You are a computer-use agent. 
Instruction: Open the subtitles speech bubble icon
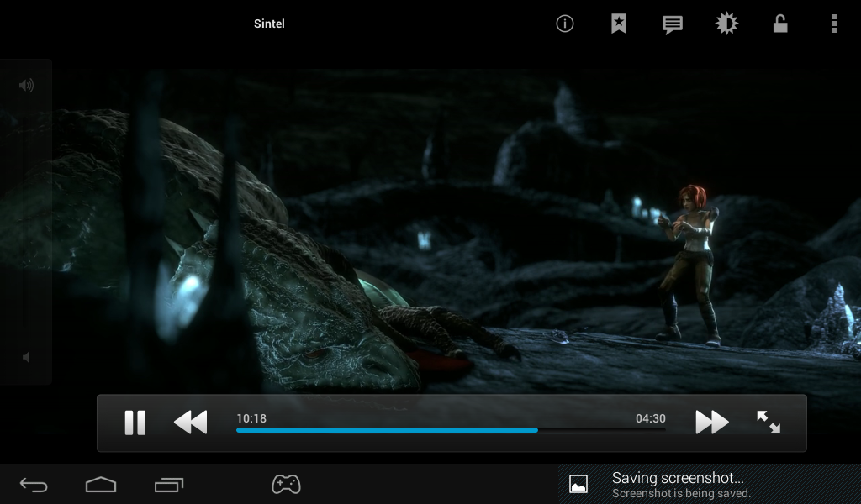point(673,24)
